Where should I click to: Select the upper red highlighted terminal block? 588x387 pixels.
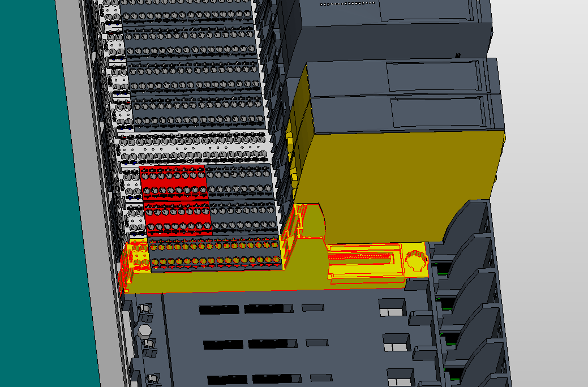tap(173, 183)
